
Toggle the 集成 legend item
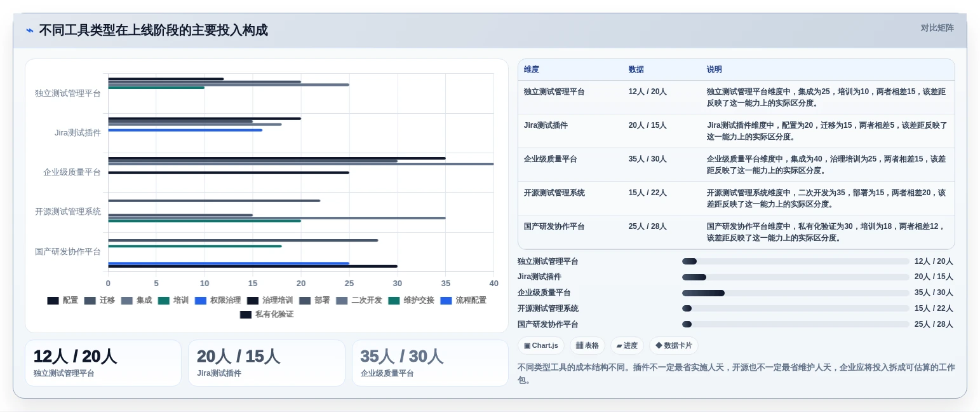tap(137, 300)
